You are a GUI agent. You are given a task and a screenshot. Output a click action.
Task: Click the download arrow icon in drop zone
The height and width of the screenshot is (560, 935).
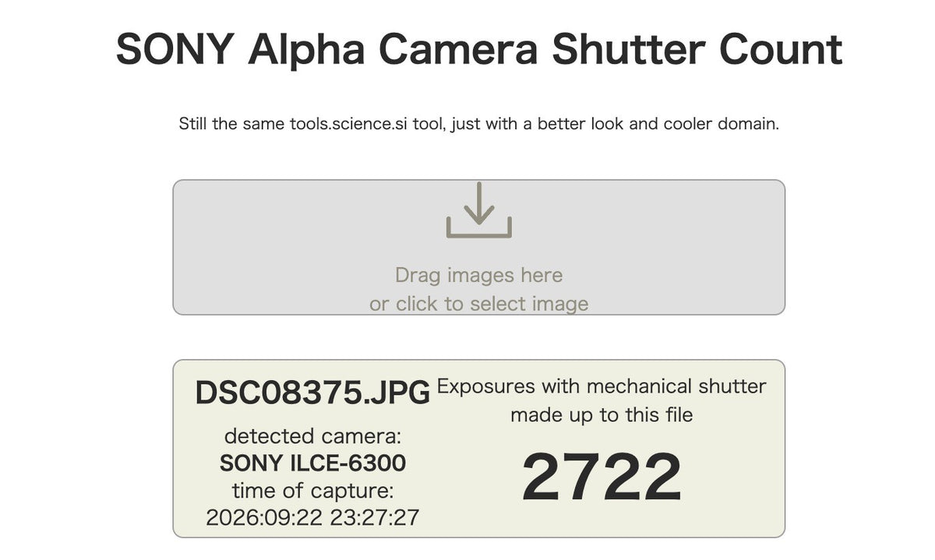pos(478,210)
